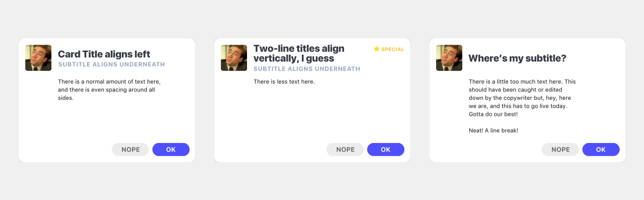Click the subtitle under 'Card Title aligns left'
This screenshot has height=200, width=644.
tap(111, 64)
